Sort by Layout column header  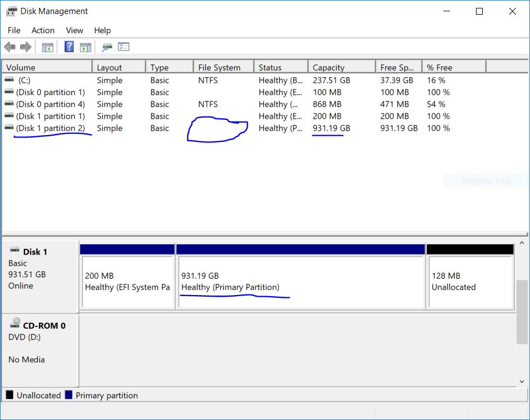[119, 67]
